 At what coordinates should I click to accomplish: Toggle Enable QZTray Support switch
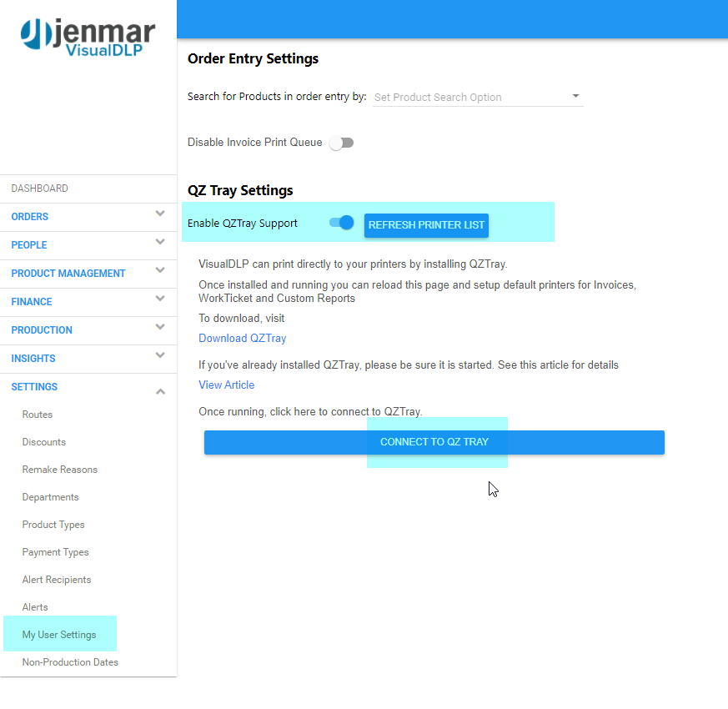tap(342, 223)
